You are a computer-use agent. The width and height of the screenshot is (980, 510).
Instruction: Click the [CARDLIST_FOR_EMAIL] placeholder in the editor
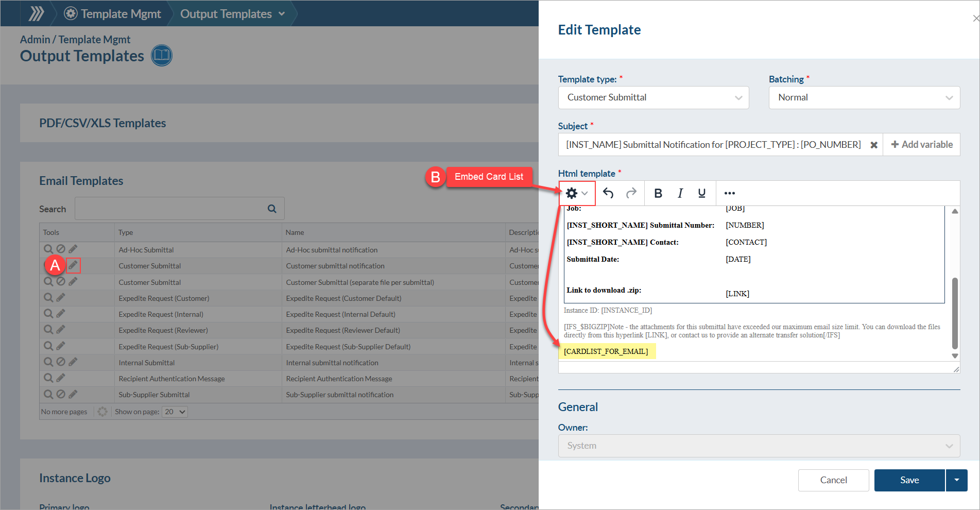606,351
